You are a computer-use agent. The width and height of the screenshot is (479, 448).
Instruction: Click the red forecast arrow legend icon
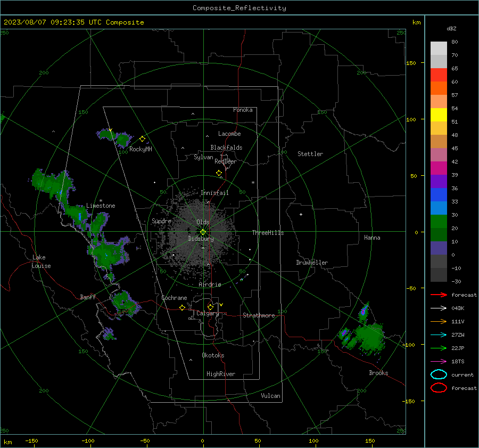tap(439, 295)
